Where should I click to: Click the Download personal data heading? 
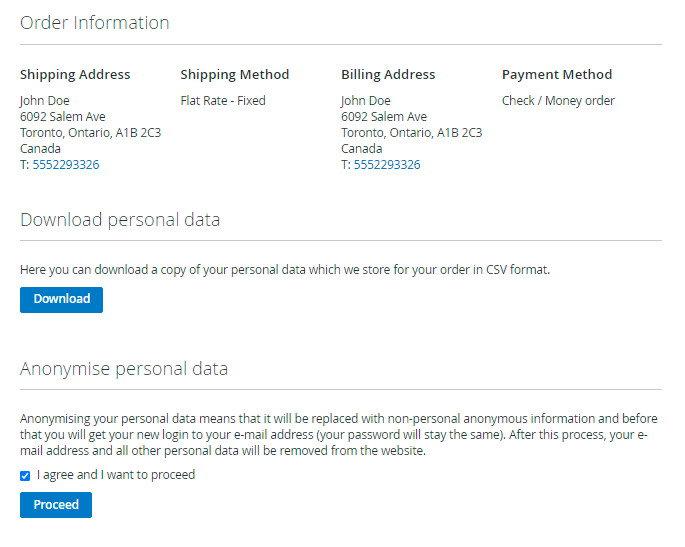[120, 220]
